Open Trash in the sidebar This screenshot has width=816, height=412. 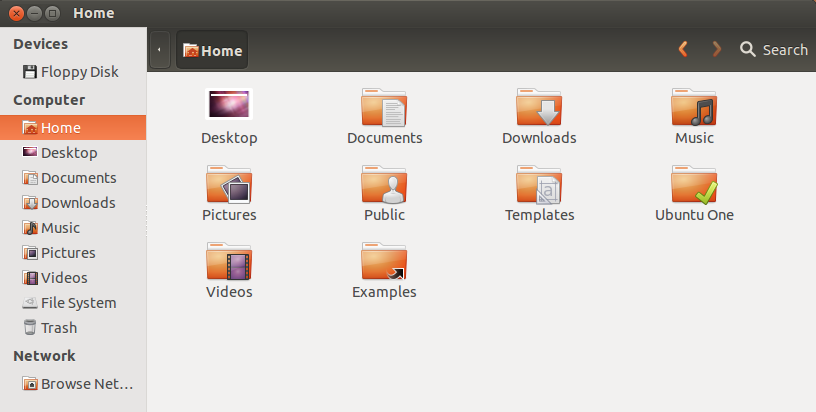tap(73, 328)
